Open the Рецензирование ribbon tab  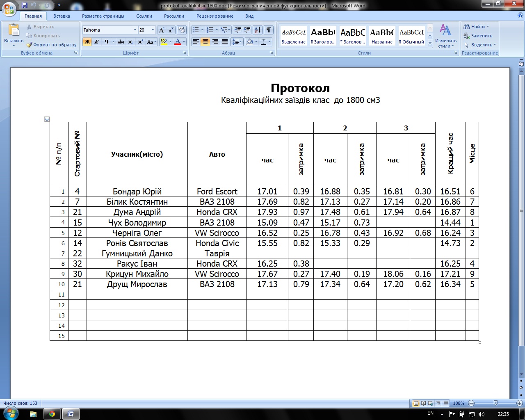(x=215, y=16)
